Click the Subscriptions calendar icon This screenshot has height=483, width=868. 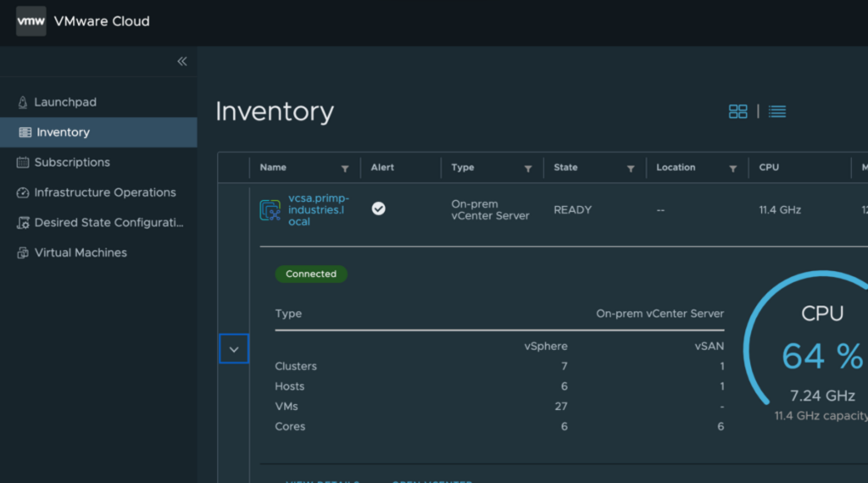(23, 162)
